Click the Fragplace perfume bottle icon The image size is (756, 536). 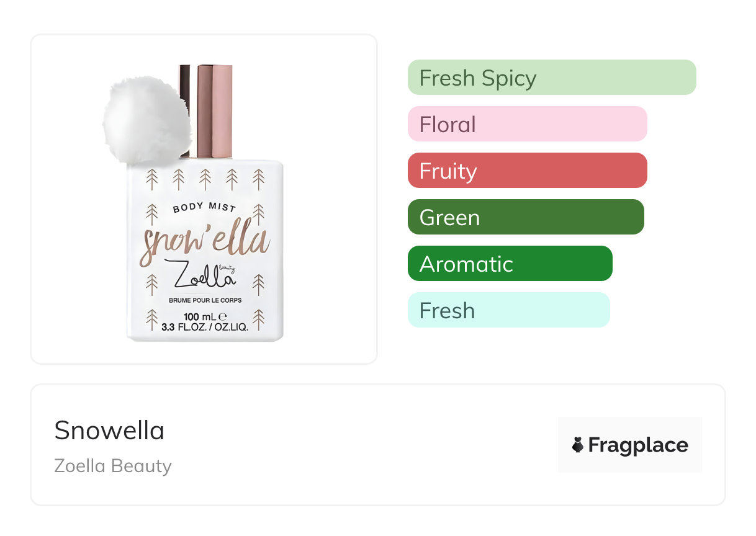point(578,445)
